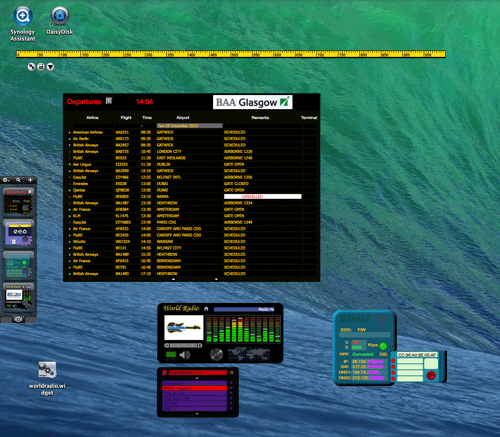Select the red highlighted station in the list
The image size is (500, 437).
195,388
